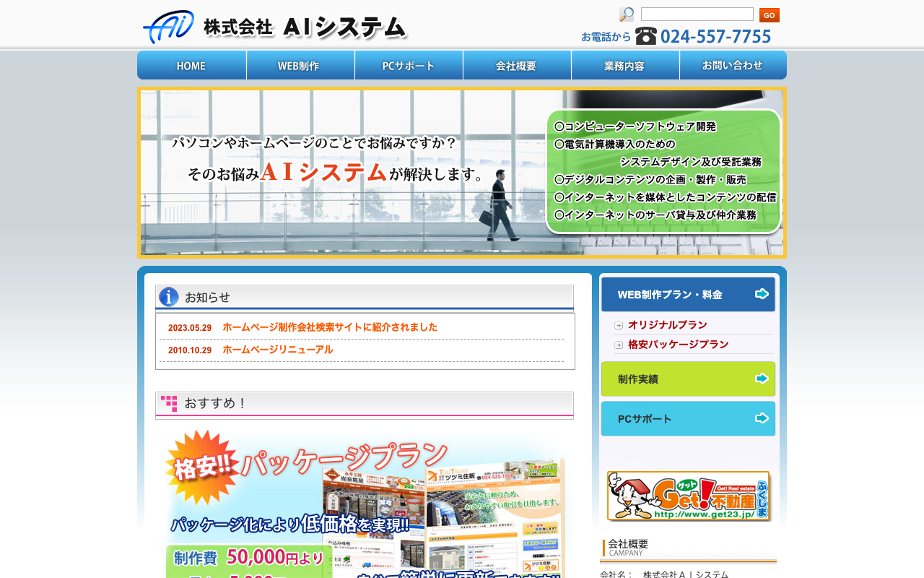Click the お電話から label
This screenshot has height=578, width=924.
[606, 37]
